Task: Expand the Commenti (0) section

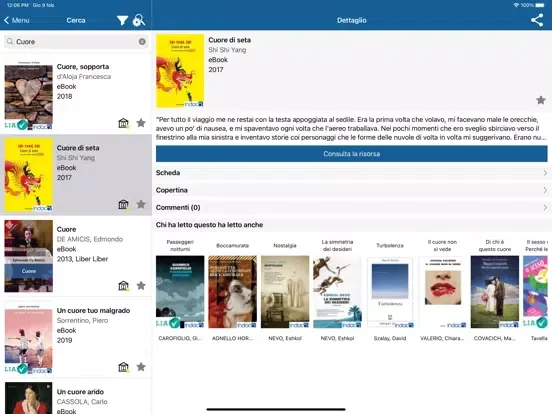Action: (351, 207)
